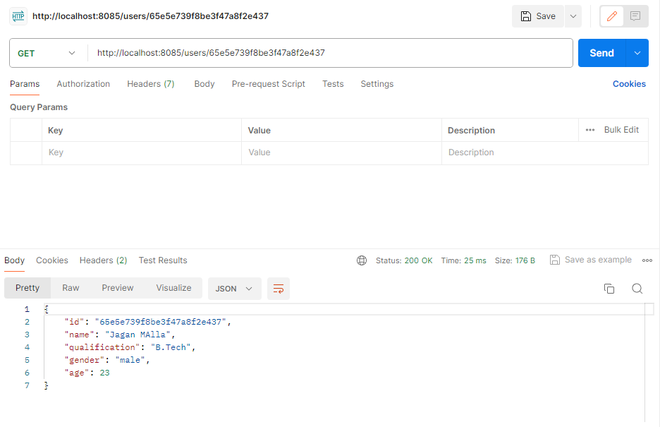Open the Cookies link

click(629, 84)
